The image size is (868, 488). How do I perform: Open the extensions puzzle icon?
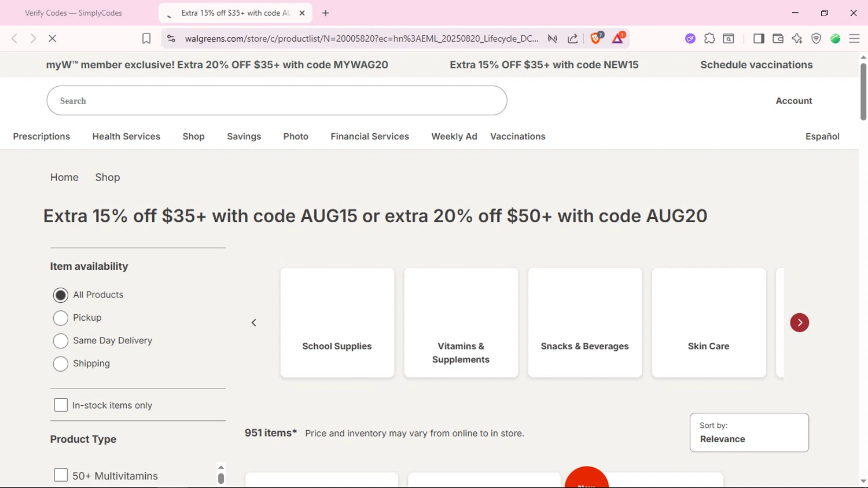(x=709, y=39)
